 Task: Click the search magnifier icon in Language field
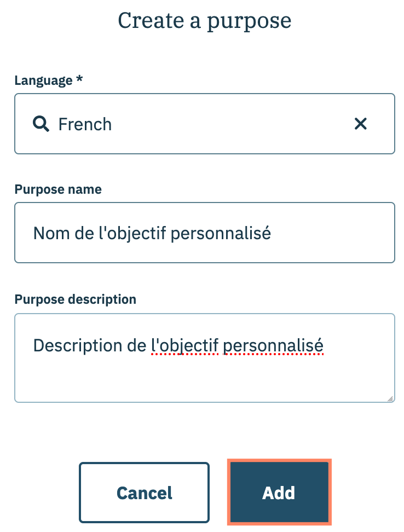click(41, 124)
